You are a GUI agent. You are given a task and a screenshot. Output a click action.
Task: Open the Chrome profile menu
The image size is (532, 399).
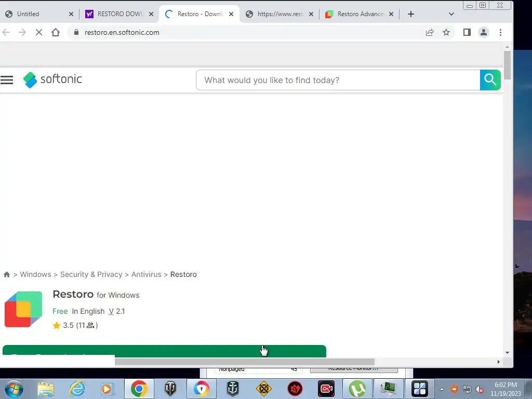click(484, 32)
